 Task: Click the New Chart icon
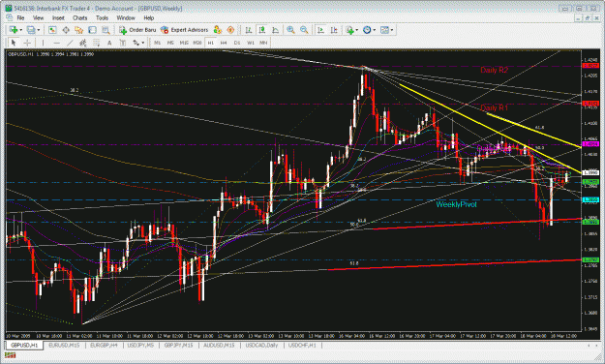click(x=14, y=30)
